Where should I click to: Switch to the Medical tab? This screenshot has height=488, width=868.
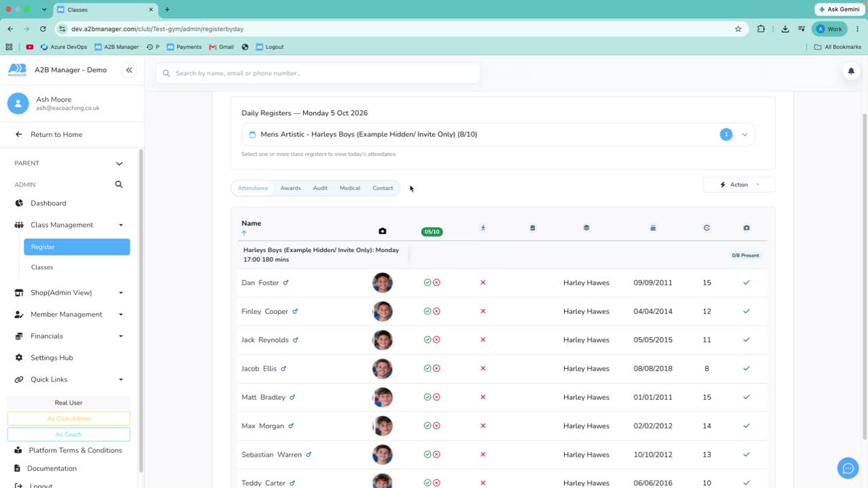350,188
